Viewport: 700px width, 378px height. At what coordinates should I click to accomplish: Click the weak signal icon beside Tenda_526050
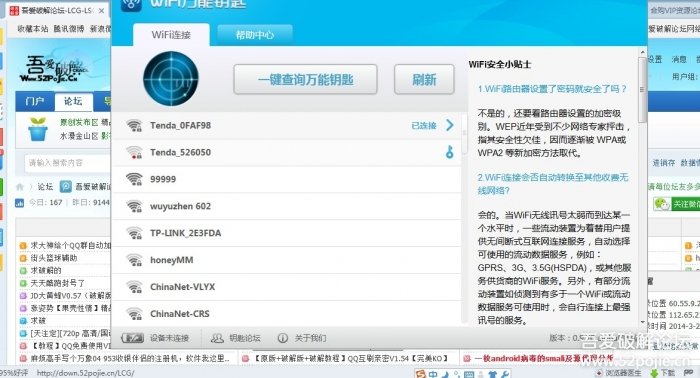coord(134,153)
